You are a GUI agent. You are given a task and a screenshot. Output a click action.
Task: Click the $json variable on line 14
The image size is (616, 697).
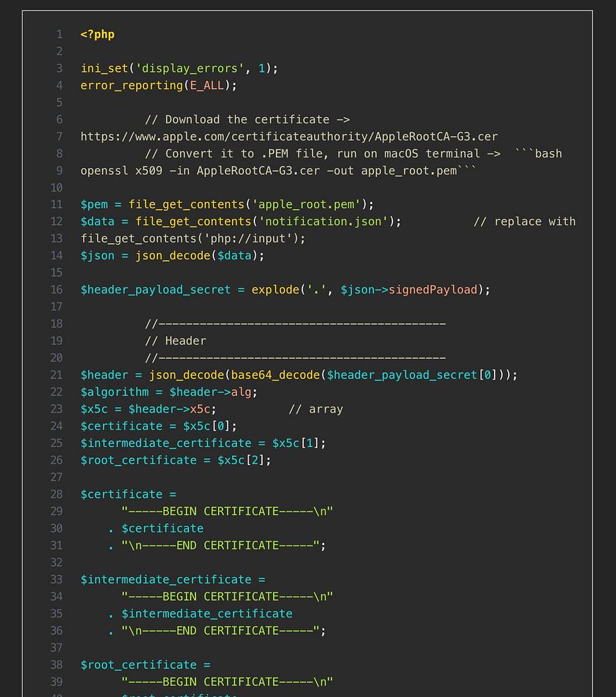(98, 256)
